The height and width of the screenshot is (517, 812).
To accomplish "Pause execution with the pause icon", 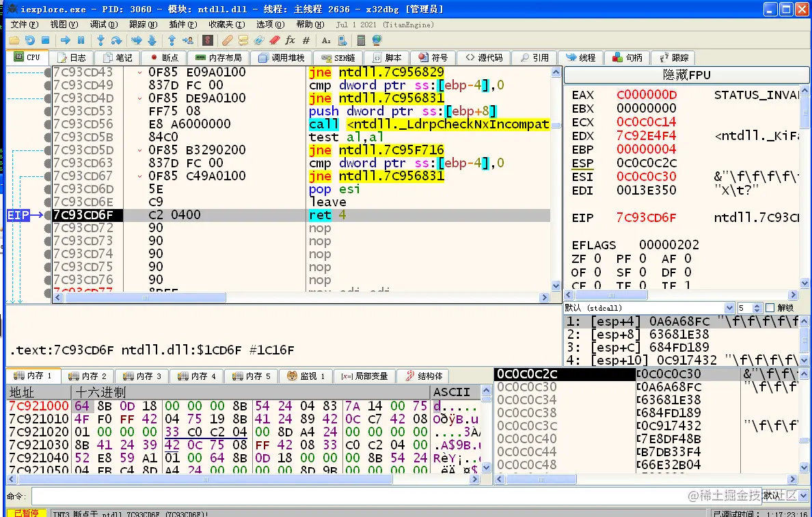I will pos(81,40).
